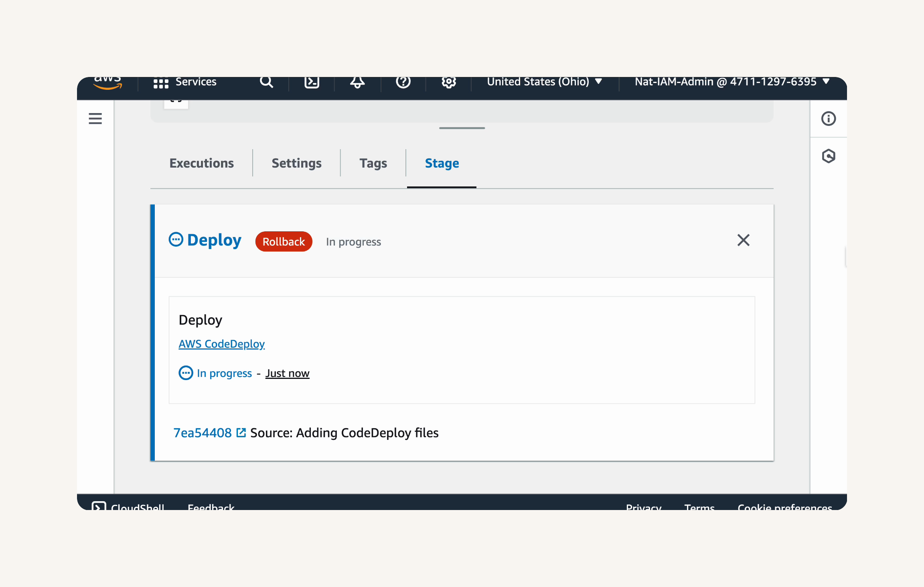Open the hamburger navigation menu

(95, 118)
